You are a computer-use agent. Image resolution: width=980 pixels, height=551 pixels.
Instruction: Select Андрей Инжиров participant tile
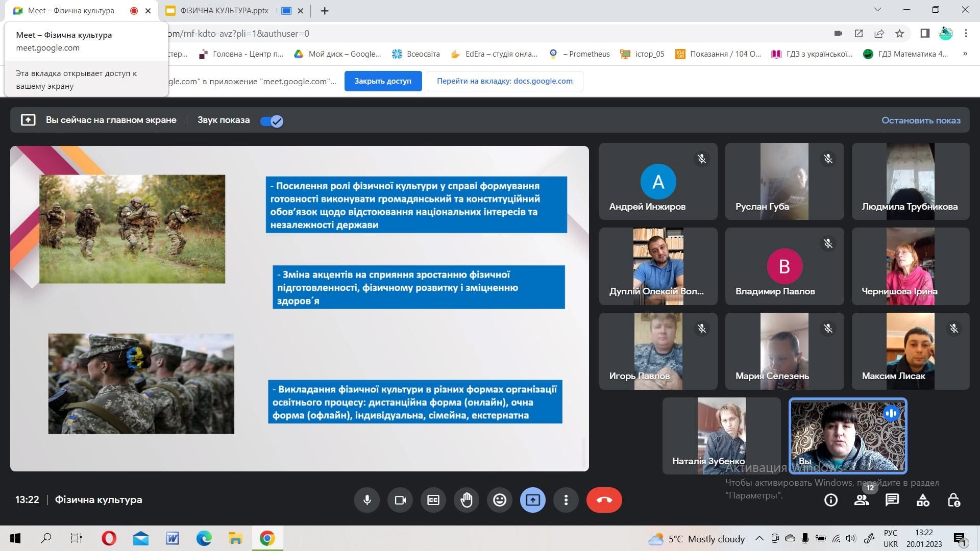658,181
